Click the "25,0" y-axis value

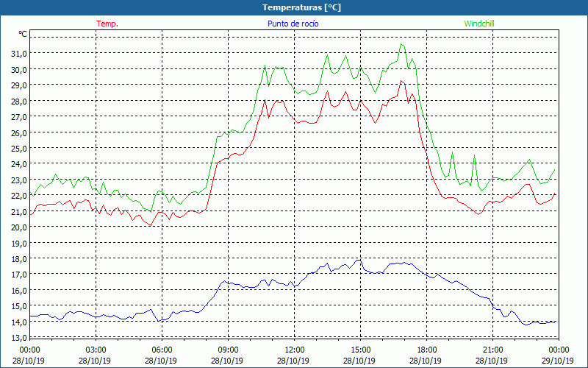click(x=19, y=149)
